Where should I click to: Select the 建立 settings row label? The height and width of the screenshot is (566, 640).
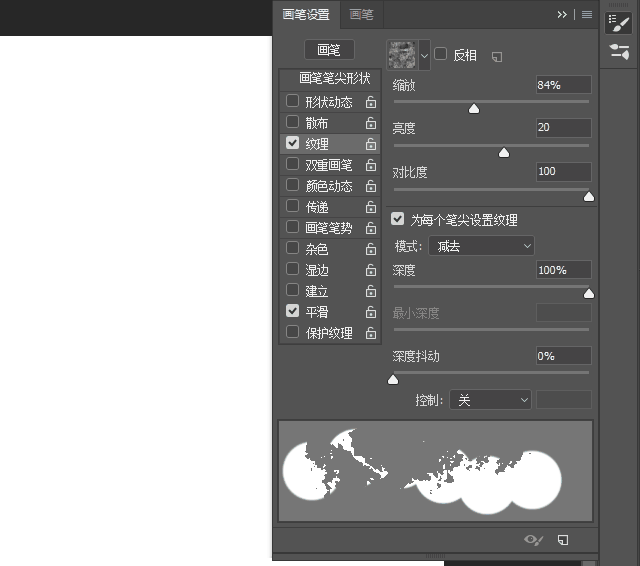pyautogui.click(x=317, y=291)
